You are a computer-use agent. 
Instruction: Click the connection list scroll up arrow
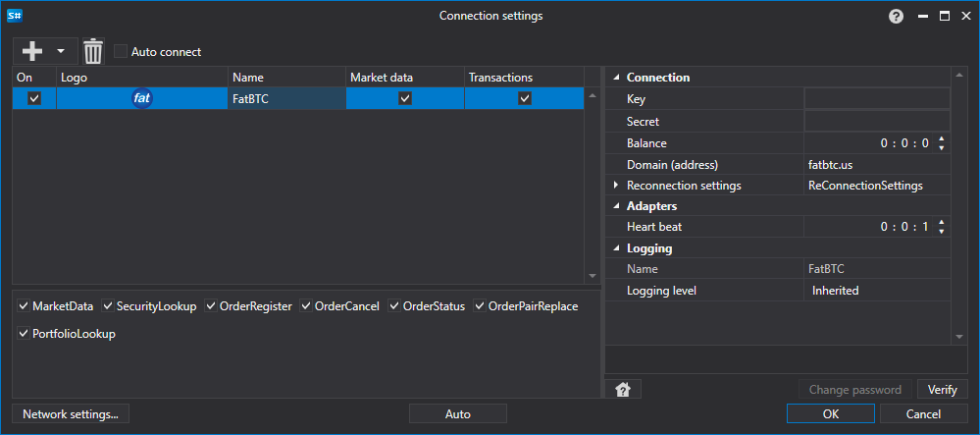tap(593, 95)
